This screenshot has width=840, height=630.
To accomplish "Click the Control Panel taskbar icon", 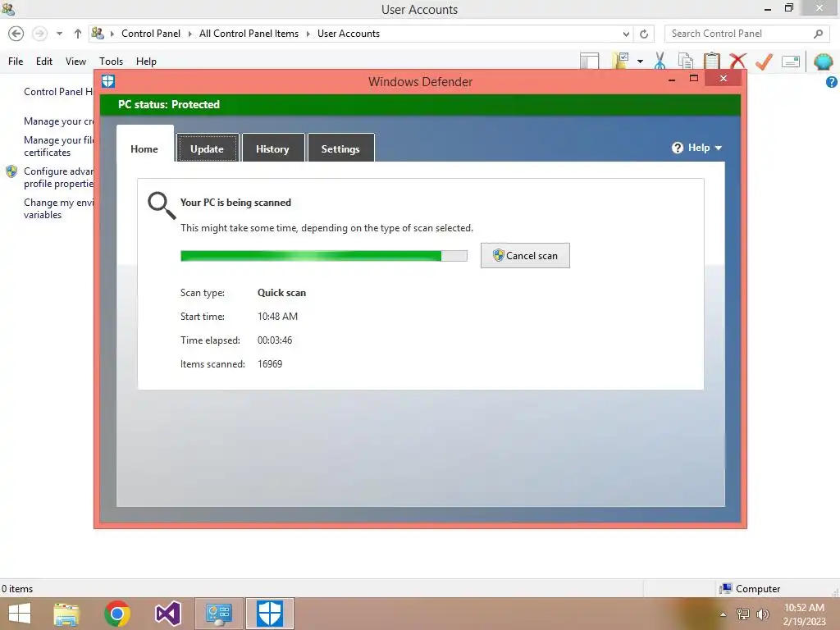I will pyautogui.click(x=219, y=614).
